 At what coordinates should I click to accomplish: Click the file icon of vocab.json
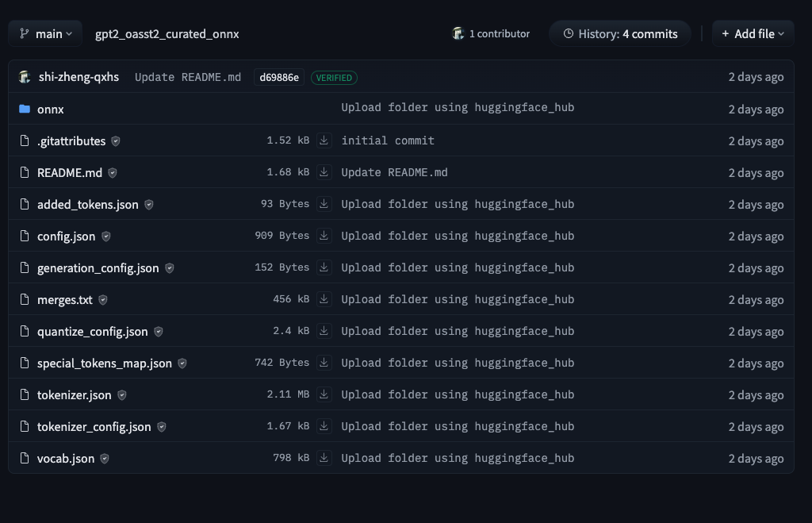(x=25, y=458)
